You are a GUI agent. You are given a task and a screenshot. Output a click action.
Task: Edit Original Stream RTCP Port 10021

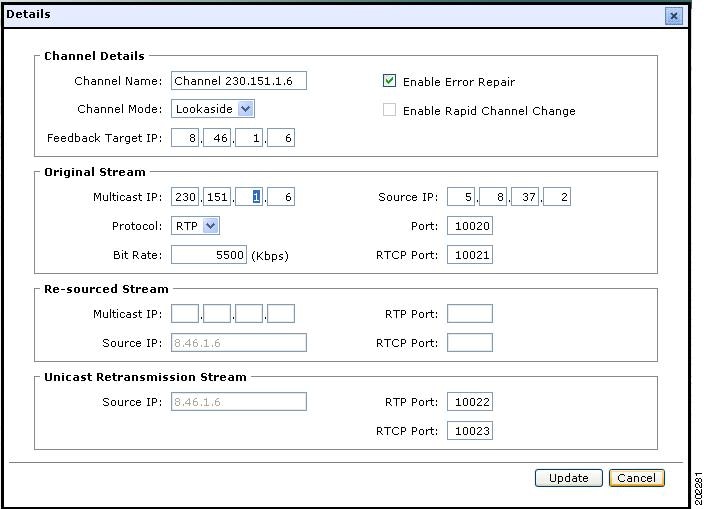pyautogui.click(x=470, y=255)
